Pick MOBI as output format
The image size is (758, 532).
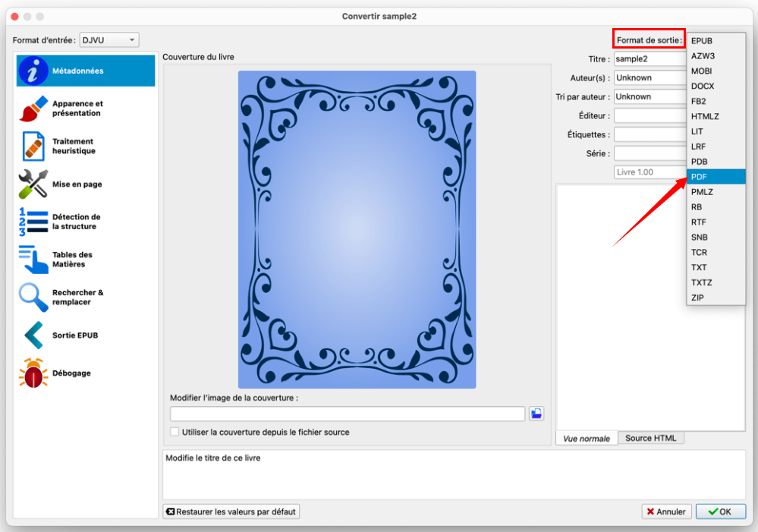[x=716, y=71]
